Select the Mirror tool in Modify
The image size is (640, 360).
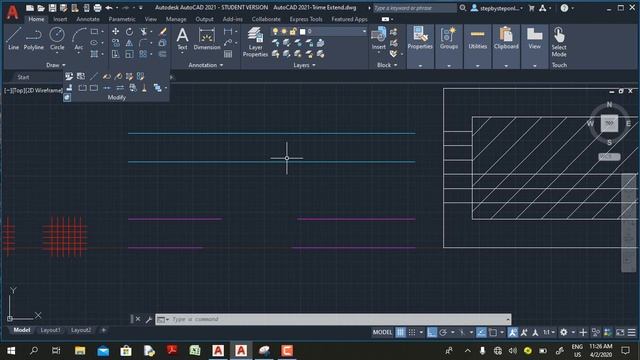(x=129, y=43)
